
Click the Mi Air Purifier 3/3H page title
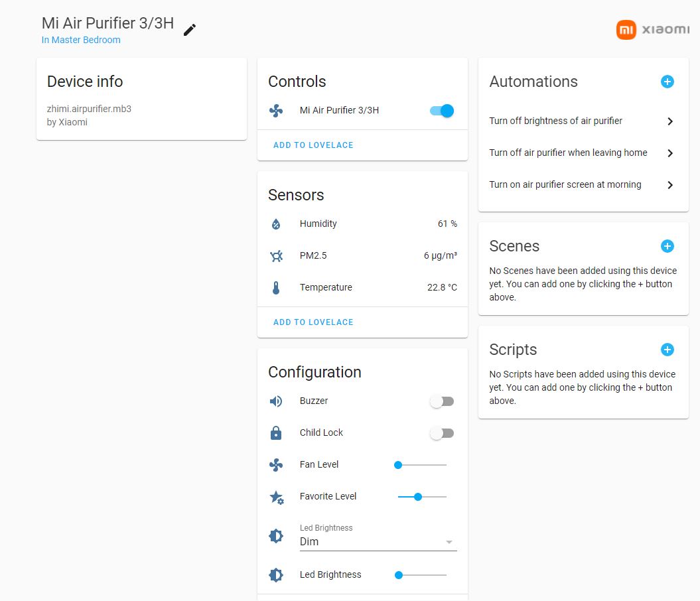[x=107, y=23]
